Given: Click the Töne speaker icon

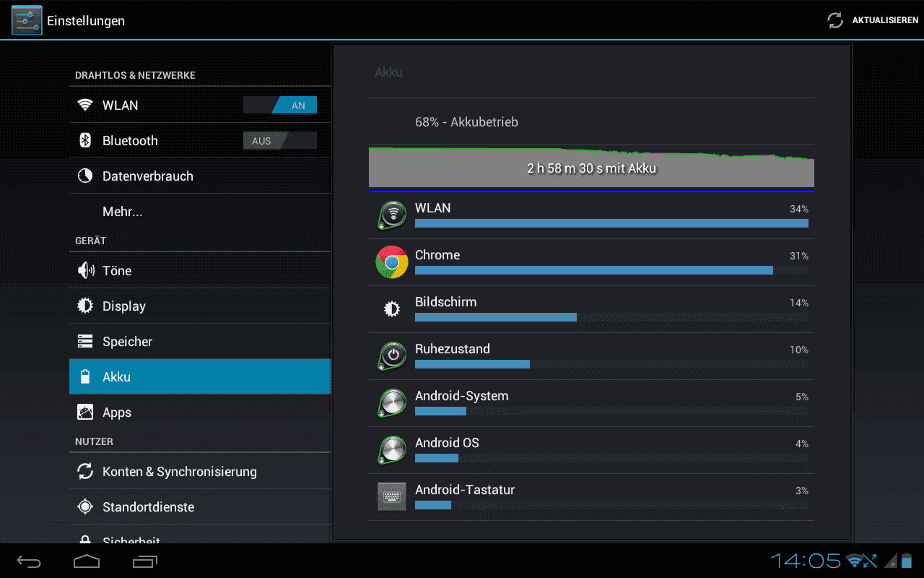Looking at the screenshot, I should [x=85, y=271].
